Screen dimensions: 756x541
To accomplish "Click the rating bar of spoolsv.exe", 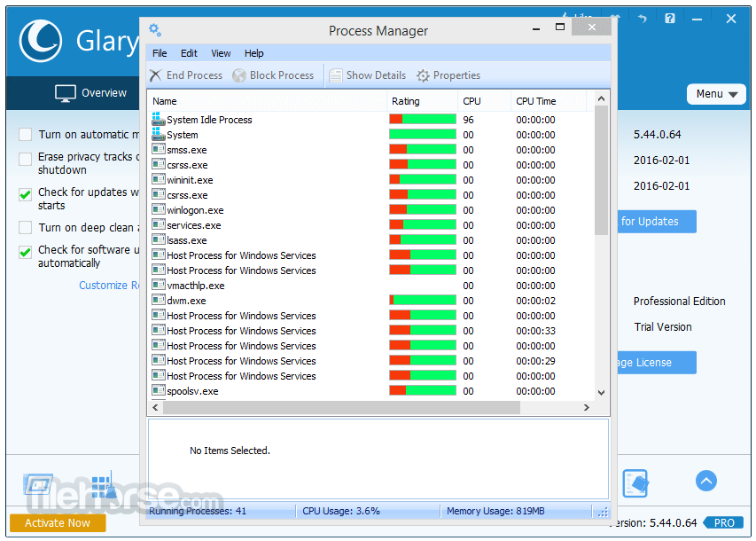I will point(423,390).
